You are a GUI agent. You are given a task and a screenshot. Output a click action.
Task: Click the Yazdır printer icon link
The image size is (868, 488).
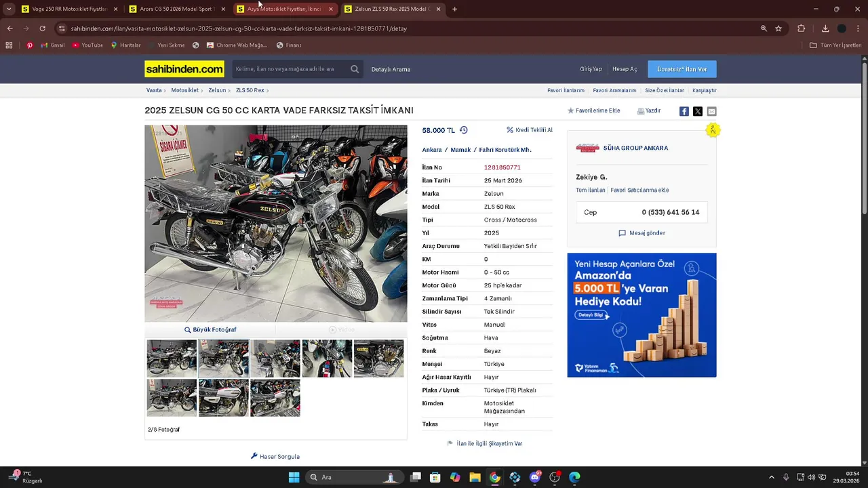649,110
